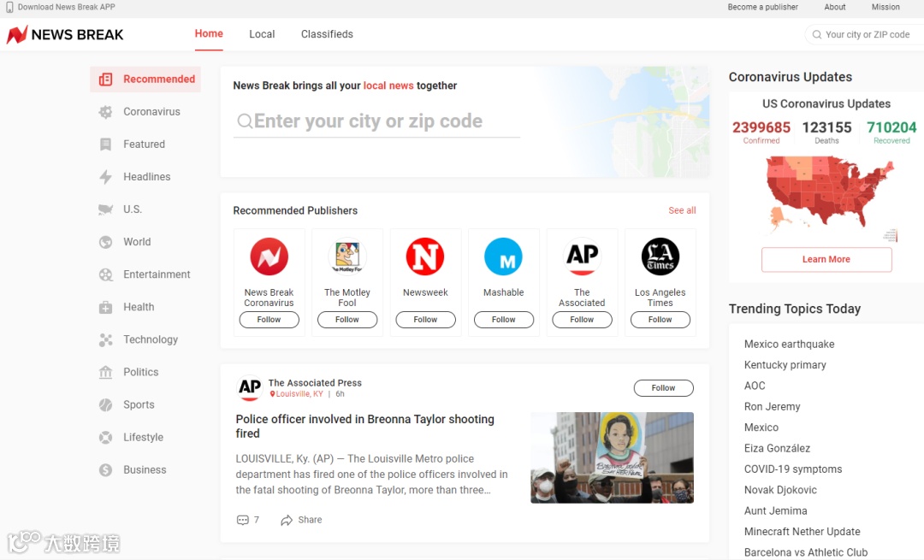Open trending topic Mexico earthquake
The image size is (924, 560).
coord(789,344)
